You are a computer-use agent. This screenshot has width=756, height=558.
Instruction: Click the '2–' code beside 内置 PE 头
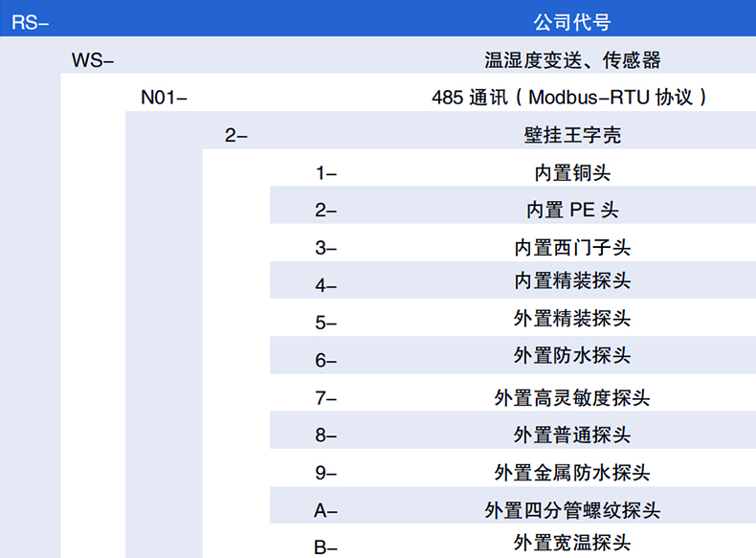(x=326, y=211)
